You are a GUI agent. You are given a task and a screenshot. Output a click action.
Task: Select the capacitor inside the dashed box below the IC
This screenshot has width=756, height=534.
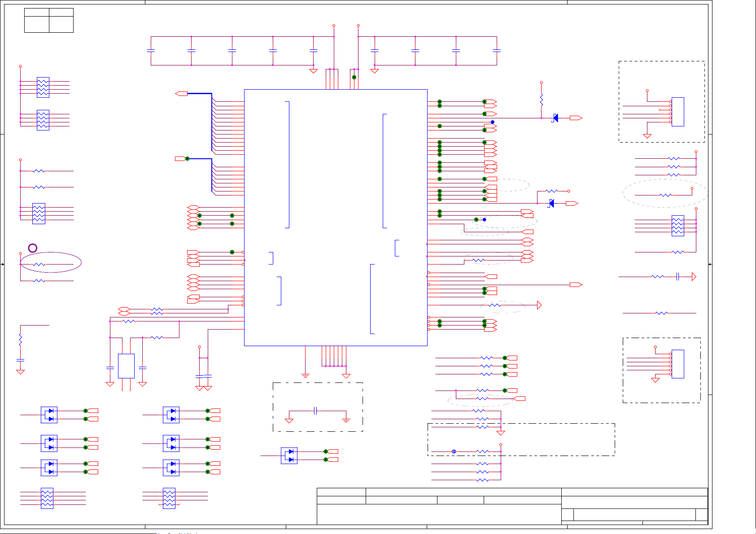(315, 411)
